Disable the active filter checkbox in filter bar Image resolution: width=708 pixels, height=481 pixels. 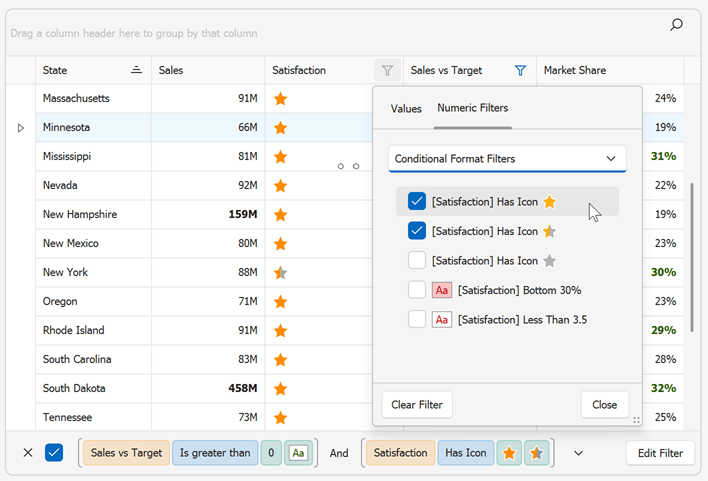point(54,453)
